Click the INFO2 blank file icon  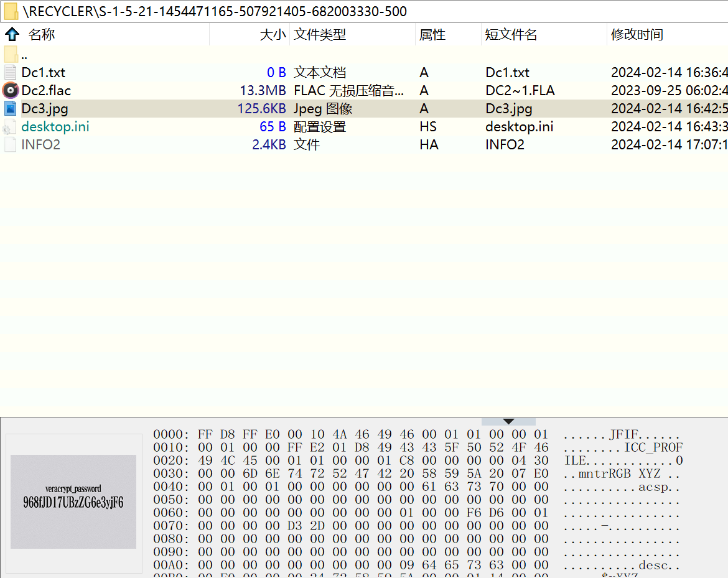pos(10,145)
